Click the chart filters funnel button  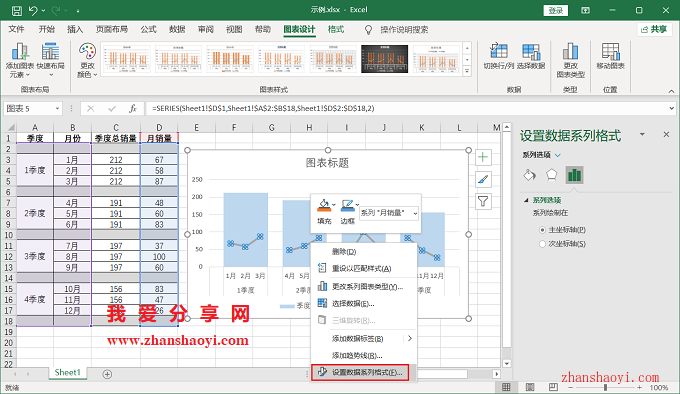pos(483,202)
